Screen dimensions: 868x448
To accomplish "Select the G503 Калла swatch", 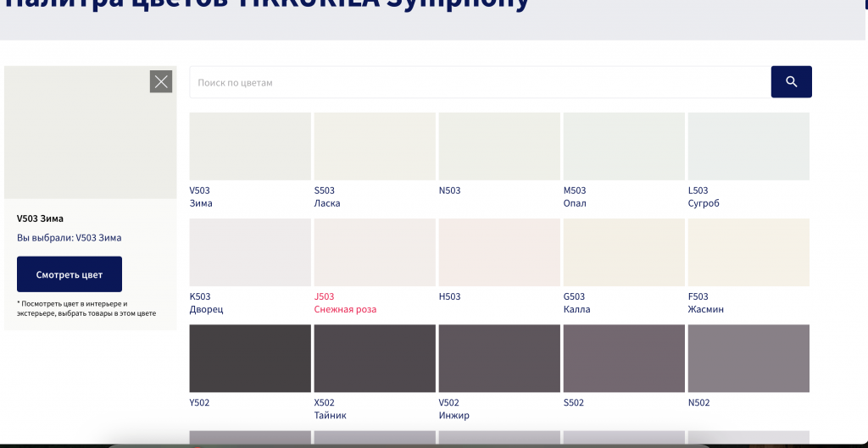I will (x=624, y=252).
